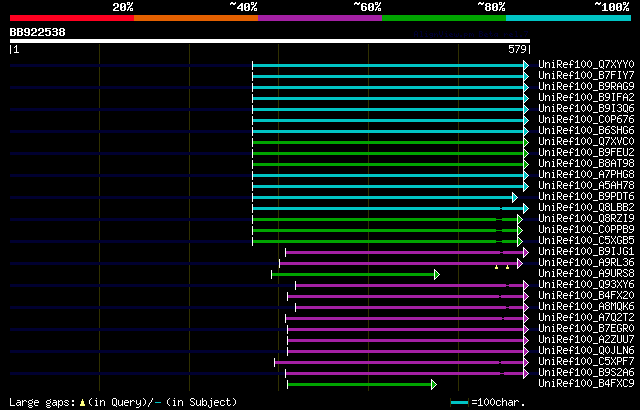Click the purple ~60% identity legend segment

coord(320,18)
